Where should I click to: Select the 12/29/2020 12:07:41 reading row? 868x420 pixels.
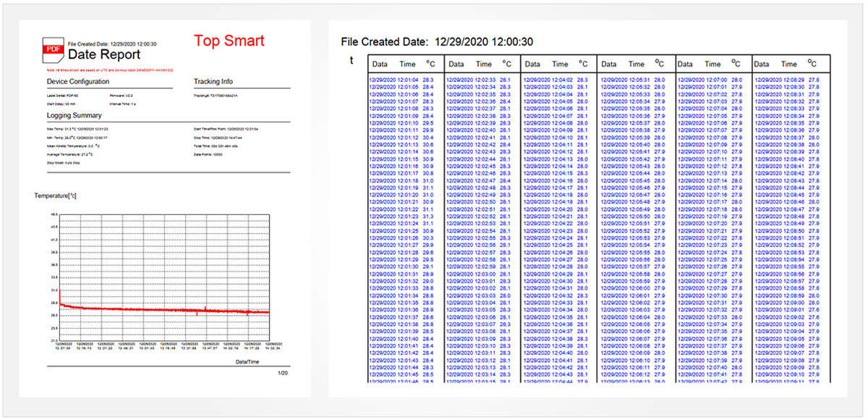click(x=711, y=374)
